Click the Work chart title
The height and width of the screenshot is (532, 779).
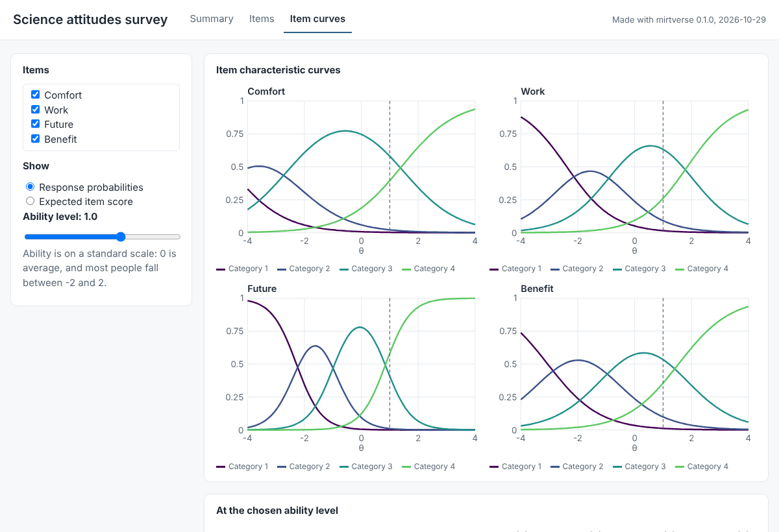(x=533, y=91)
